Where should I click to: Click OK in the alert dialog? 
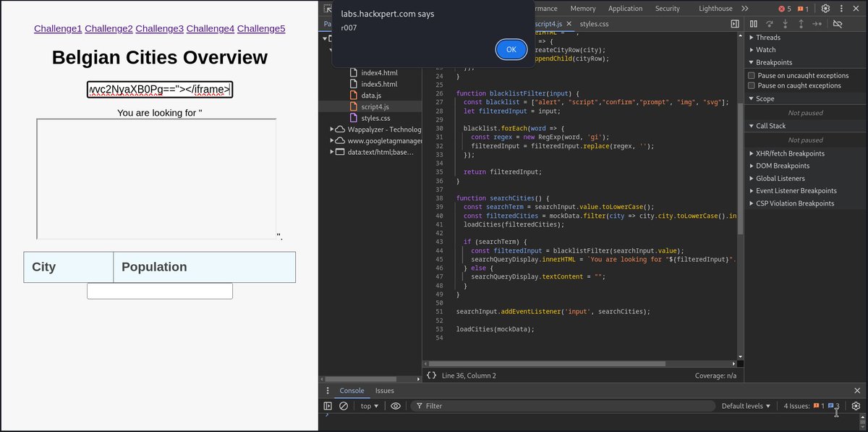point(511,49)
